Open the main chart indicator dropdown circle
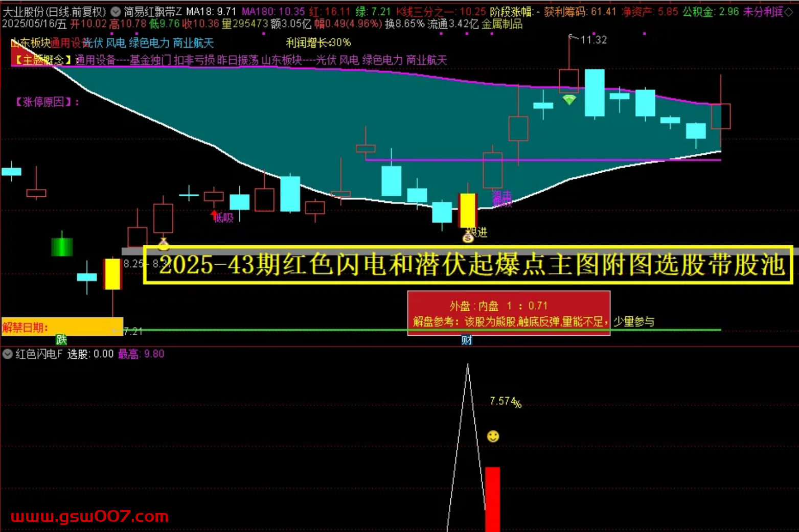Image resolution: width=799 pixels, height=532 pixels. (x=116, y=11)
